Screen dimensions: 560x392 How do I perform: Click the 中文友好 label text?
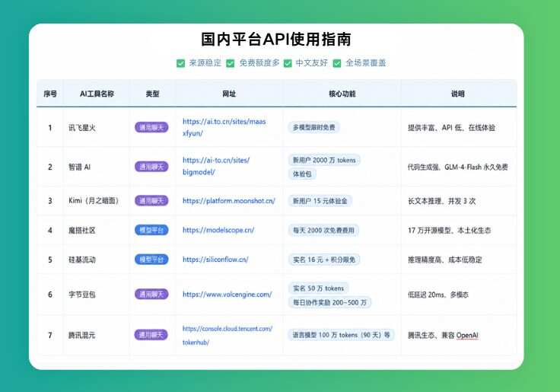point(312,63)
